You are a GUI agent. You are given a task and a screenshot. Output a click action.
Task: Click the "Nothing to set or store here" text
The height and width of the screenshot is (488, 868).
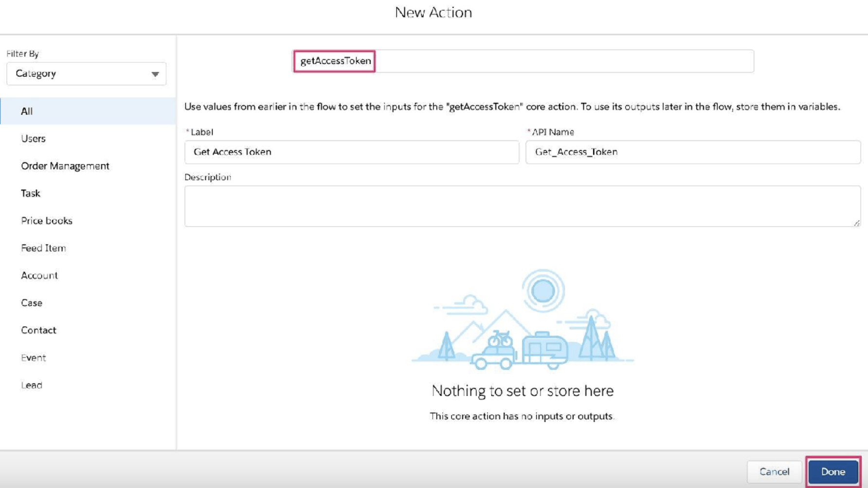(523, 391)
